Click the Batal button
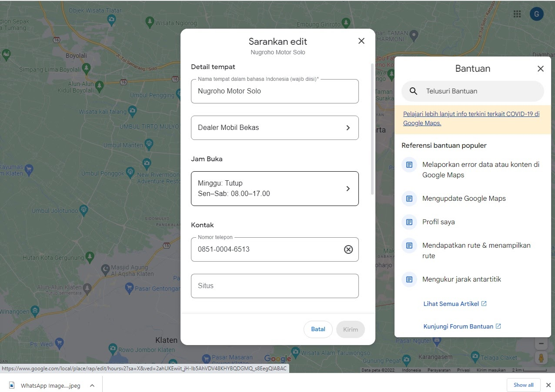The image size is (555, 392). point(318,329)
